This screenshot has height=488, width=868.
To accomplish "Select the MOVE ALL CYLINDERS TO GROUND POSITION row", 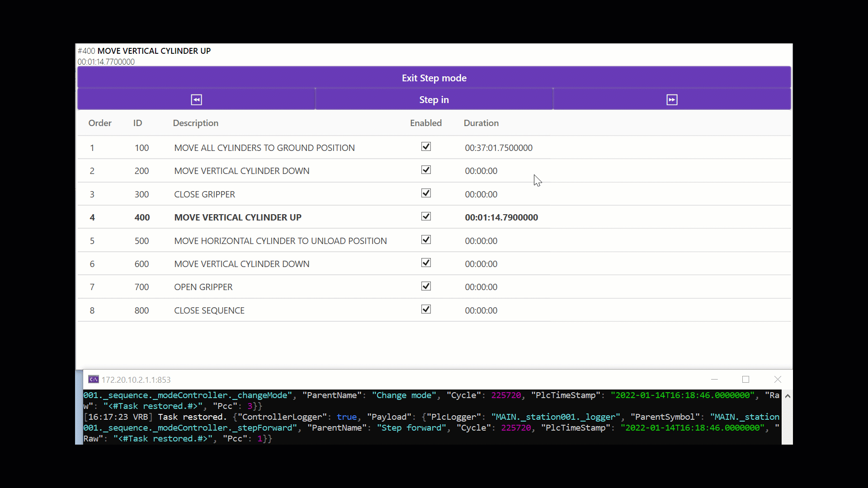I will pyautogui.click(x=264, y=148).
